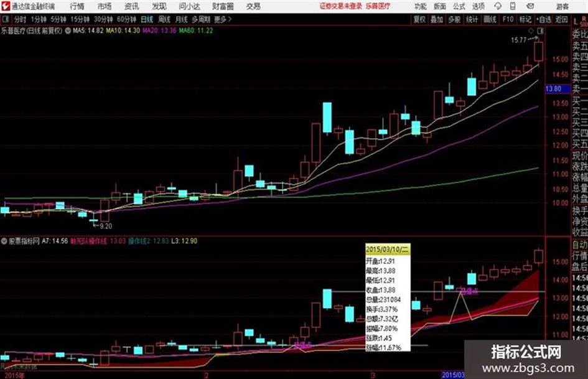Open the 发现 menu

(159, 6)
